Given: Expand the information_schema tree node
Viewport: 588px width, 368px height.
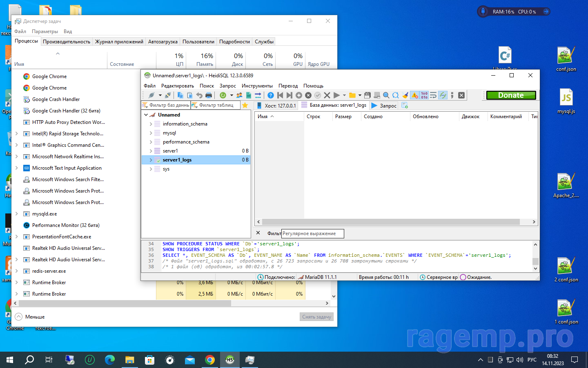Looking at the screenshot, I should tap(151, 124).
